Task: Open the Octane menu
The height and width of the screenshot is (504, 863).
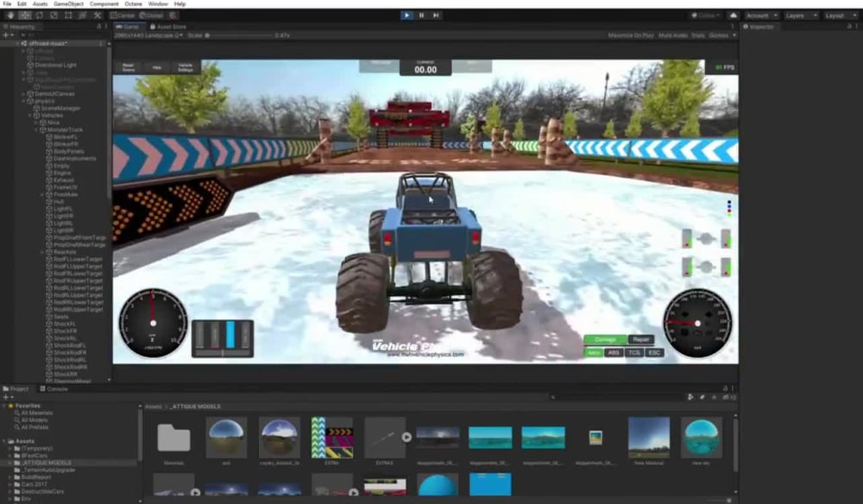Action: click(133, 3)
